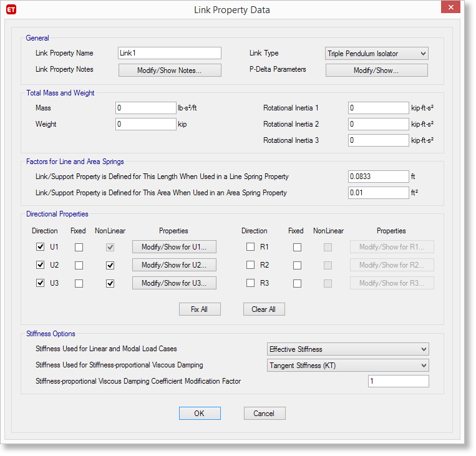Enable the R3 direction checkbox
This screenshot has height=456, width=476.
pyautogui.click(x=250, y=283)
